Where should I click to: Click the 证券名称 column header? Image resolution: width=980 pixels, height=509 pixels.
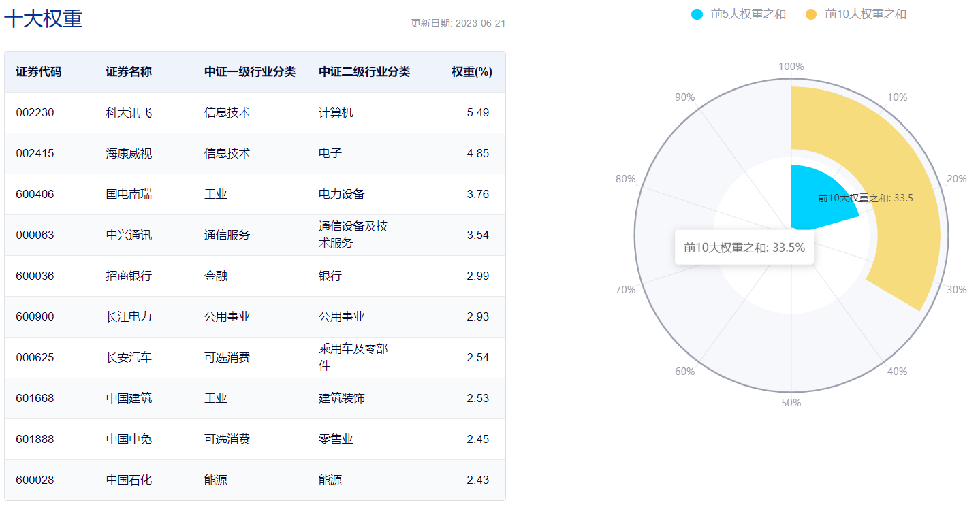(129, 72)
